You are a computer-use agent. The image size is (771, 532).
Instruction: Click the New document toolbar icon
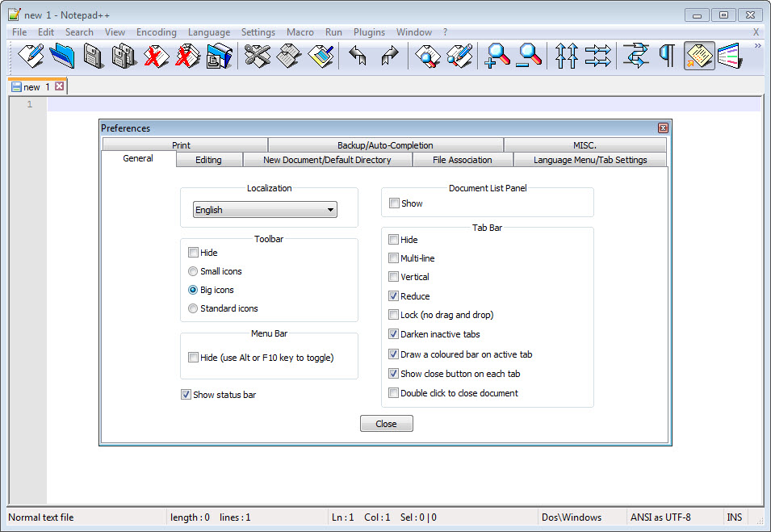[31, 56]
